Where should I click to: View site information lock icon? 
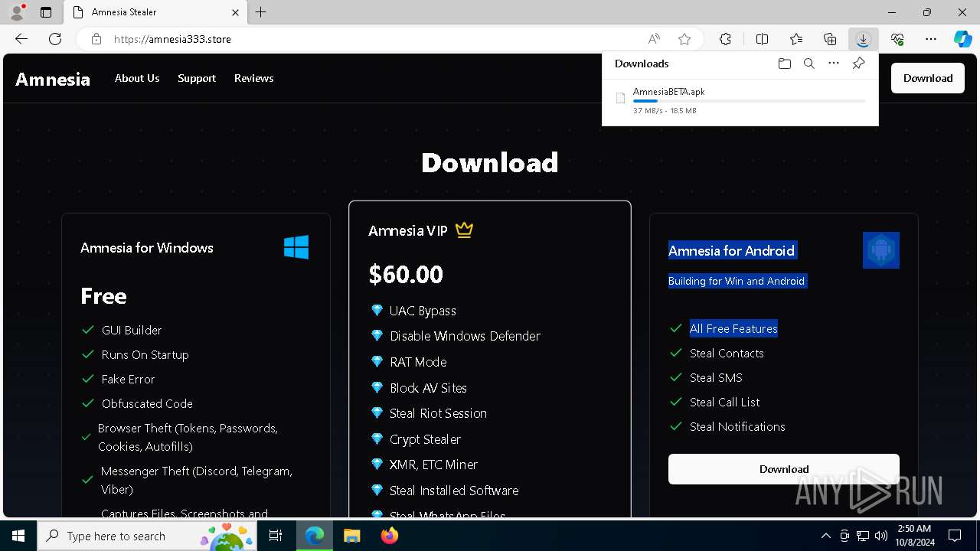[96, 39]
